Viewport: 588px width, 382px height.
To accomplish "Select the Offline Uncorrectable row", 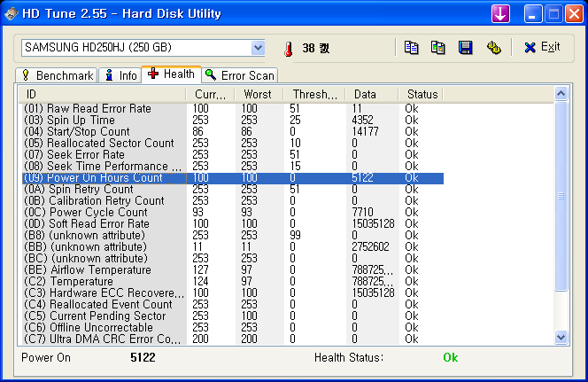I will pos(233,328).
